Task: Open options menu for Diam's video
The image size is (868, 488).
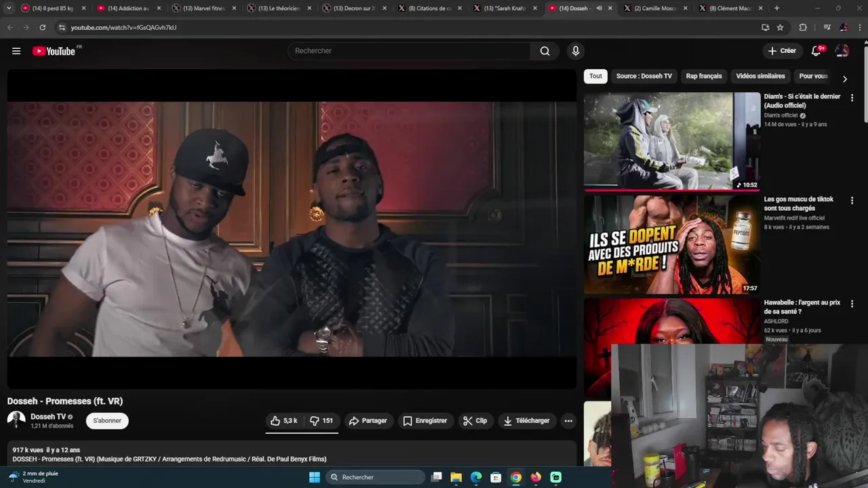Action: pos(852,98)
